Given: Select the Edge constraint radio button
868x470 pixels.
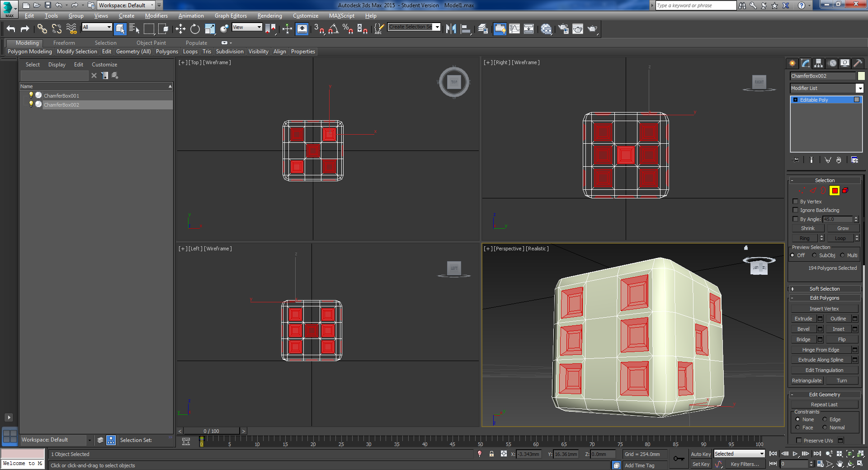Looking at the screenshot, I should click(825, 419).
